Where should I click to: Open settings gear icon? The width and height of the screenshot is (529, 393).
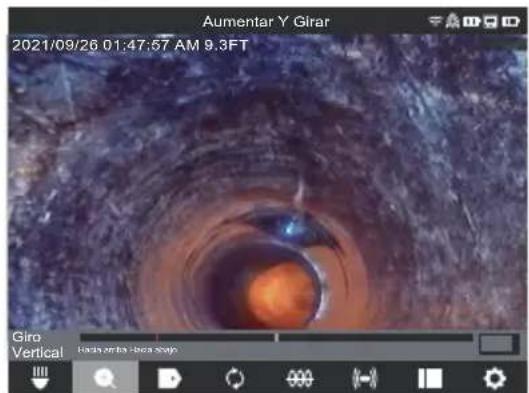(x=495, y=378)
